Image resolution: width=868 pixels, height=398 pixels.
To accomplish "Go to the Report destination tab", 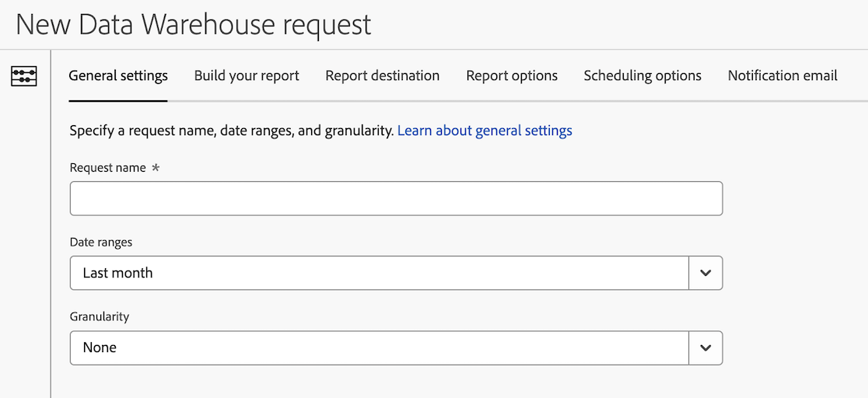I will tap(383, 75).
